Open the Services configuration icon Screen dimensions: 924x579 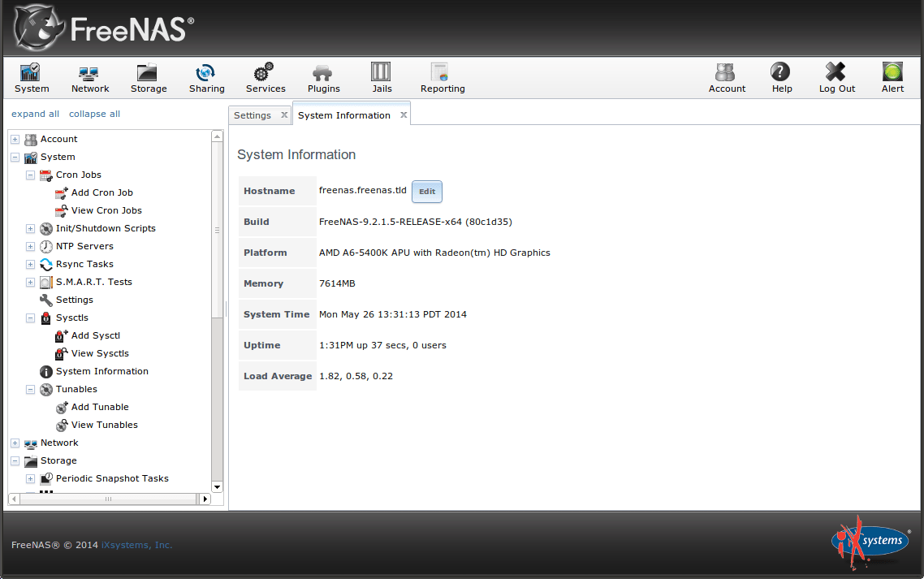click(265, 77)
